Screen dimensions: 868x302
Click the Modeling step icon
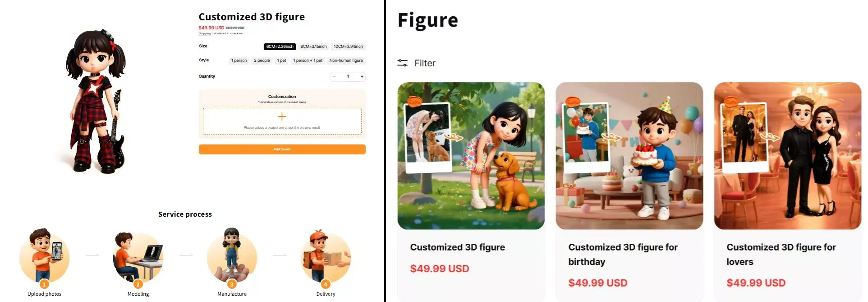pos(138,256)
